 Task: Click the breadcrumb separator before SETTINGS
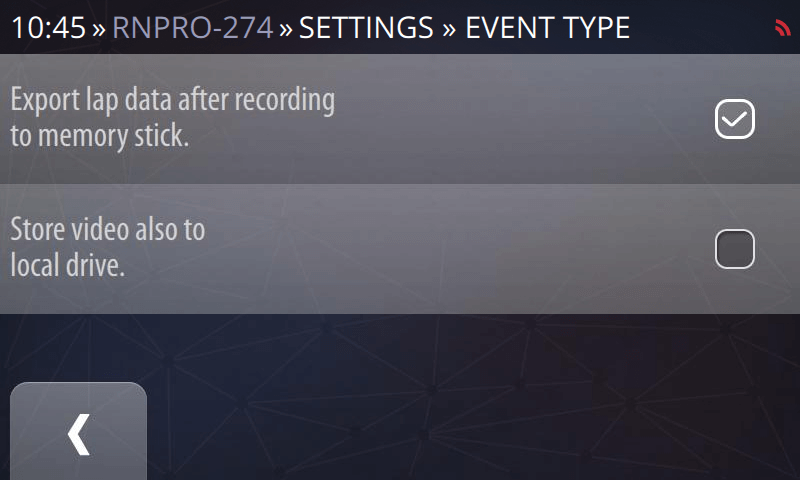pos(286,28)
